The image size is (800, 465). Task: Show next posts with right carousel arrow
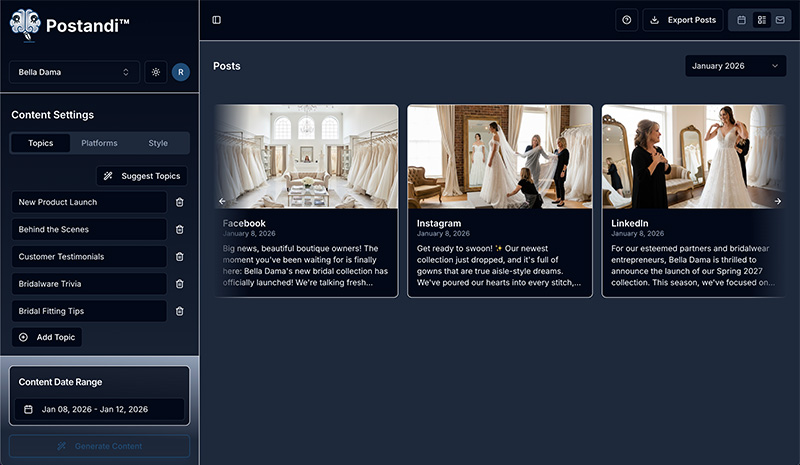click(778, 201)
